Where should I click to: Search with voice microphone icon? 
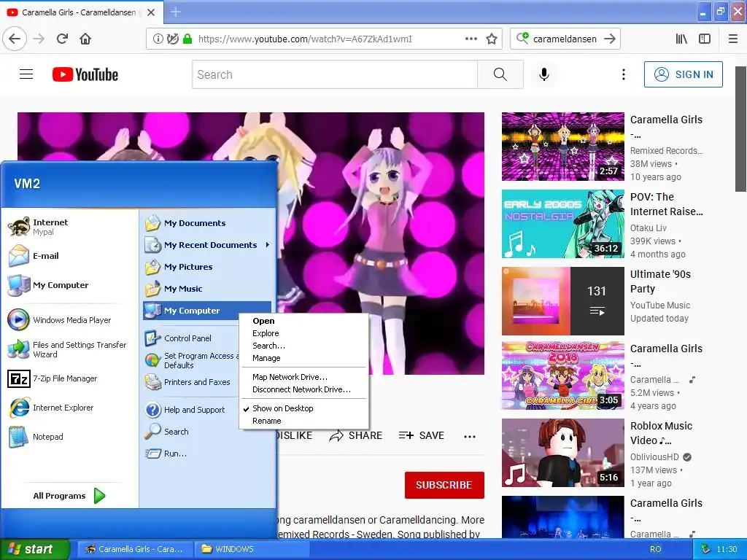click(x=544, y=74)
